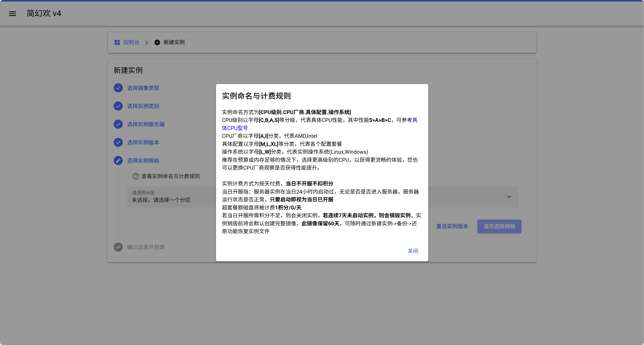Click the checkmark icon for 选择实例版本
644x345 pixels.
(118, 142)
